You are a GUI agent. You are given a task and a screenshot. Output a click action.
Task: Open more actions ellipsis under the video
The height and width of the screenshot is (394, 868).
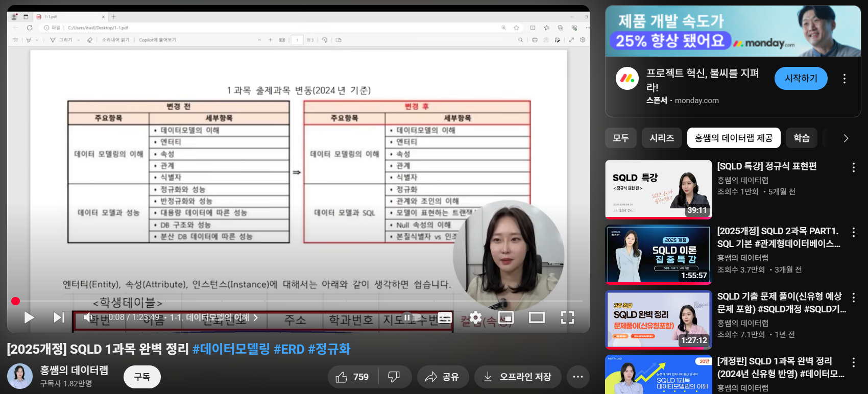578,377
